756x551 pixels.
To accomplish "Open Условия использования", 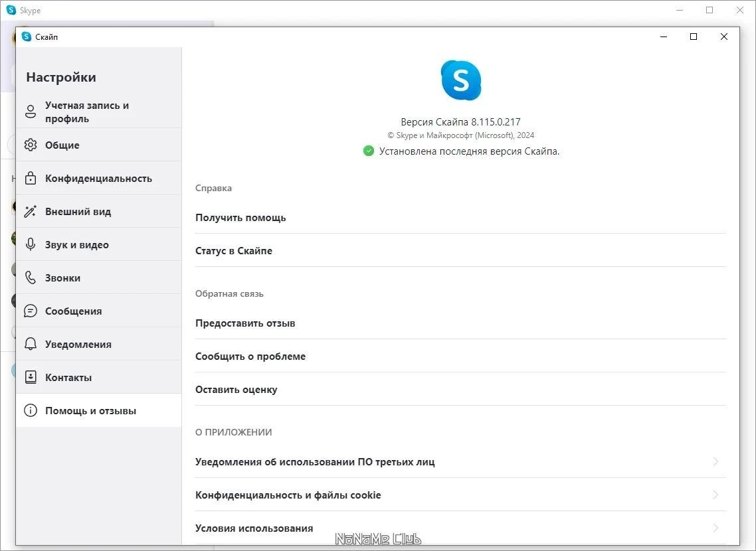I will [x=460, y=528].
